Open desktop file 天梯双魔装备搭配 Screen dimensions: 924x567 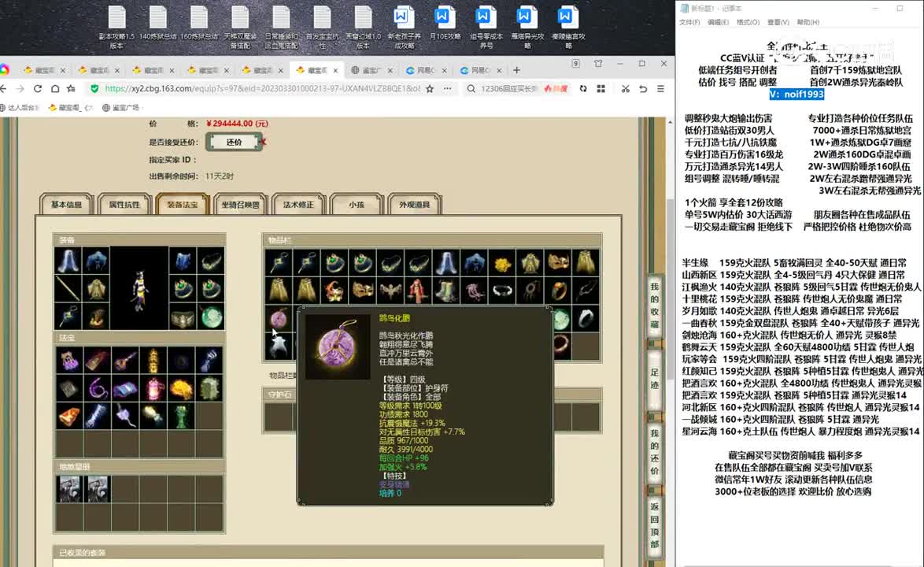(x=240, y=27)
